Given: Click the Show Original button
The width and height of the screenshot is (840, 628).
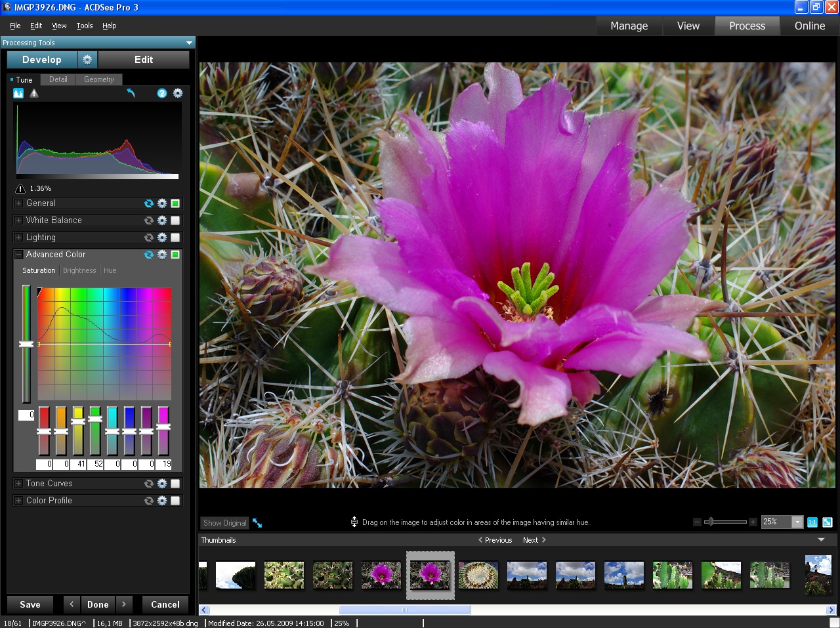Looking at the screenshot, I should pos(224,522).
